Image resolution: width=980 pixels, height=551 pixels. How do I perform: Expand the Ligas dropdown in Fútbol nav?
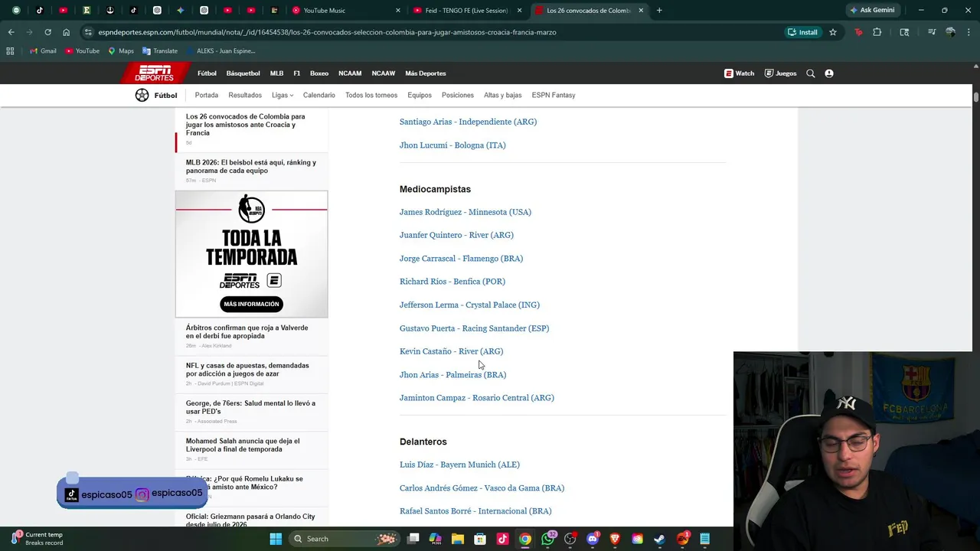[x=283, y=95]
